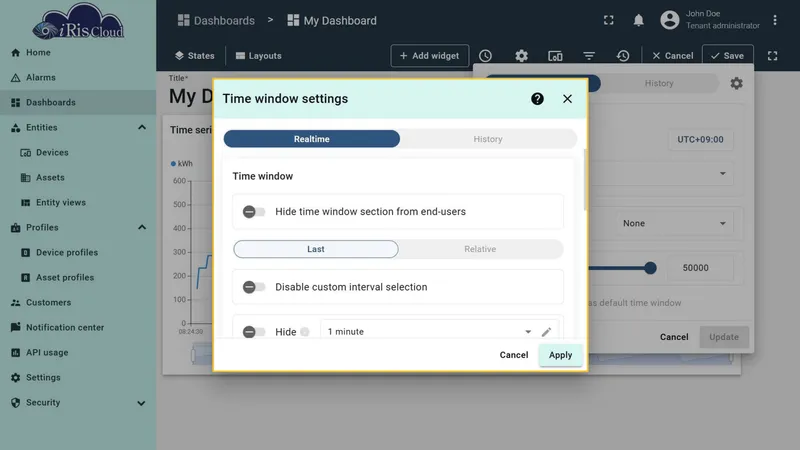Image resolution: width=800 pixels, height=450 pixels.
Task: Select the Last interval option
Action: point(316,249)
